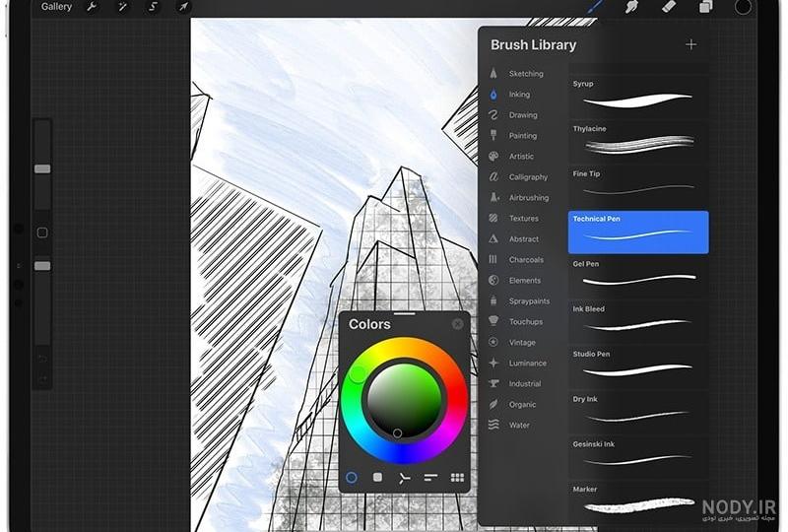The width and height of the screenshot is (788, 532).
Task: Select the Eraser tool
Action: [669, 7]
